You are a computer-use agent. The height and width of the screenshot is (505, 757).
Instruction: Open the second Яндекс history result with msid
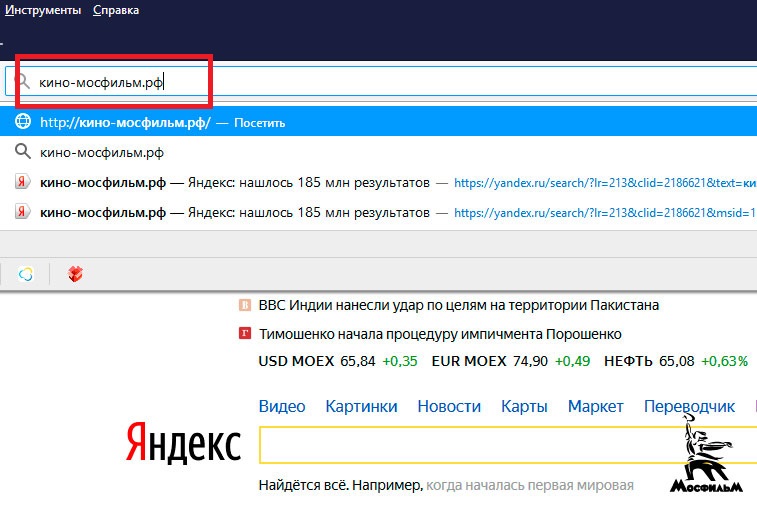378,212
